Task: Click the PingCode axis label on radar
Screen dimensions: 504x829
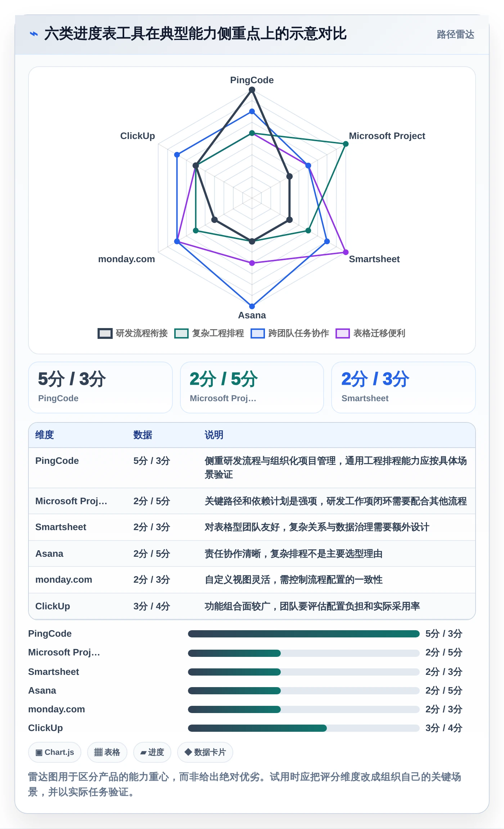Action: pyautogui.click(x=252, y=80)
